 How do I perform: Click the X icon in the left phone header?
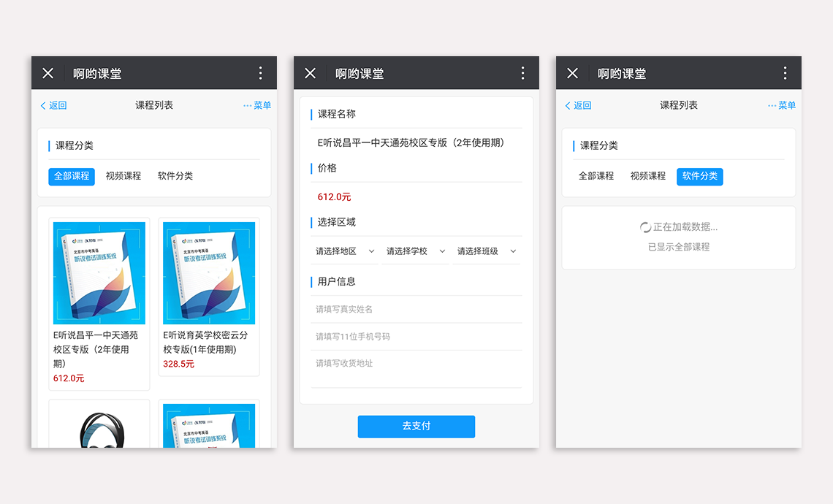[47, 73]
